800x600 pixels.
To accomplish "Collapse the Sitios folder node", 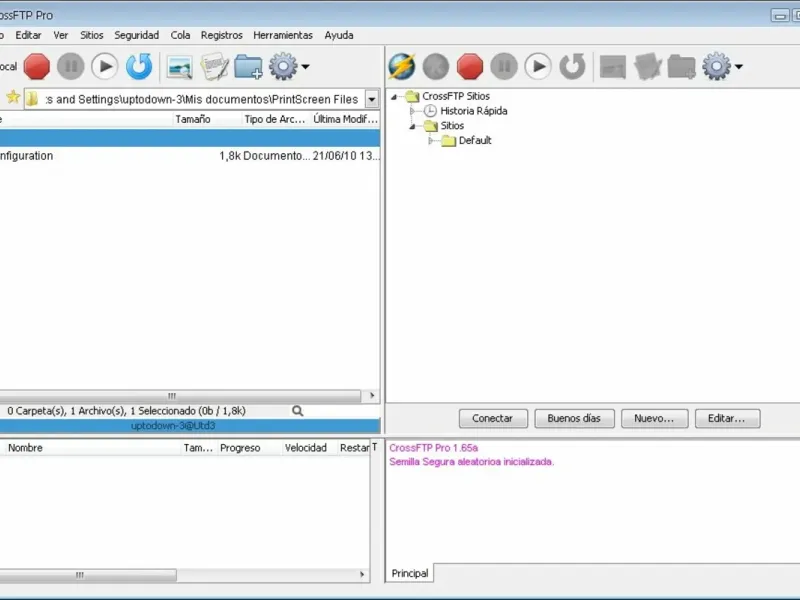I will 412,126.
